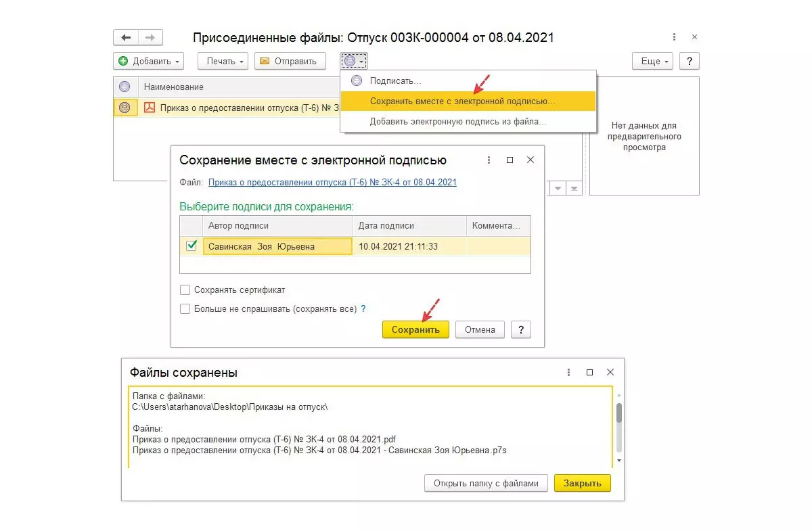Screen dimensions: 812x531
Task: Click the yellow Закрыть button
Action: click(582, 483)
